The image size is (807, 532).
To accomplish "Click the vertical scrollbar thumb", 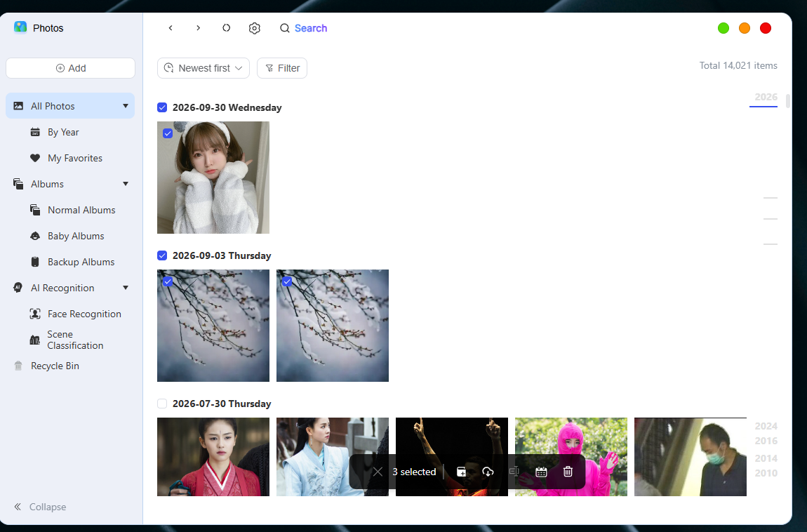I will (787, 101).
